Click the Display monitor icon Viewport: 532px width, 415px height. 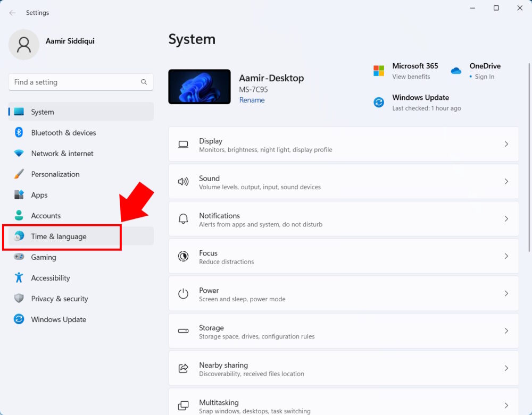pos(183,145)
